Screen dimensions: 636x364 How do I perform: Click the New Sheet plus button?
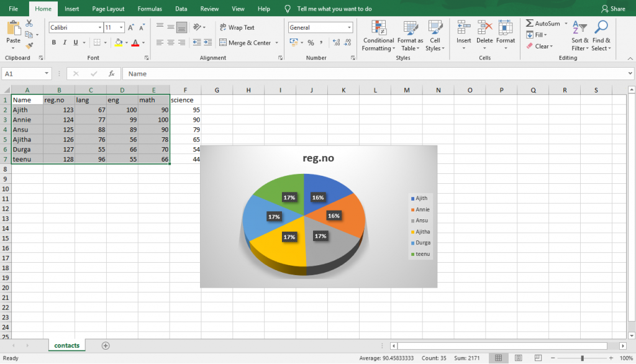click(x=105, y=345)
